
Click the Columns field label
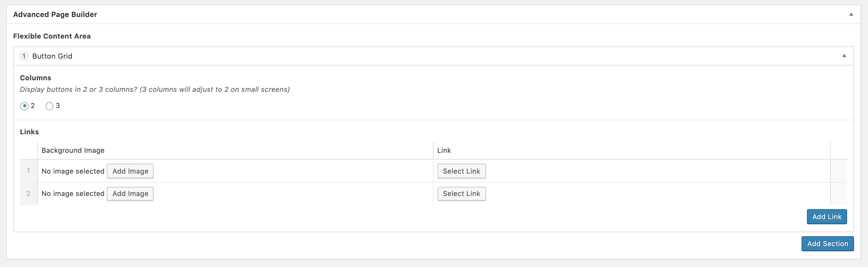[x=36, y=78]
